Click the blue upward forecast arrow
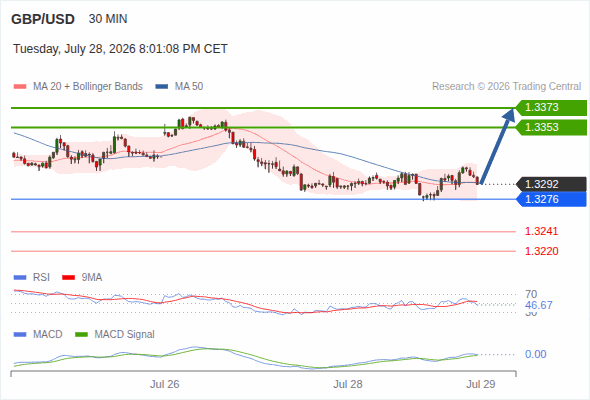 point(497,146)
